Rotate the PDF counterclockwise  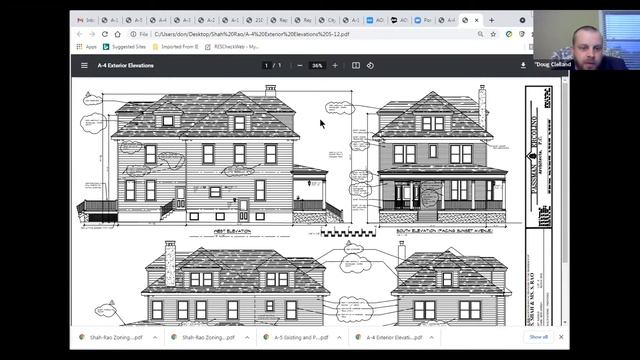[370, 65]
